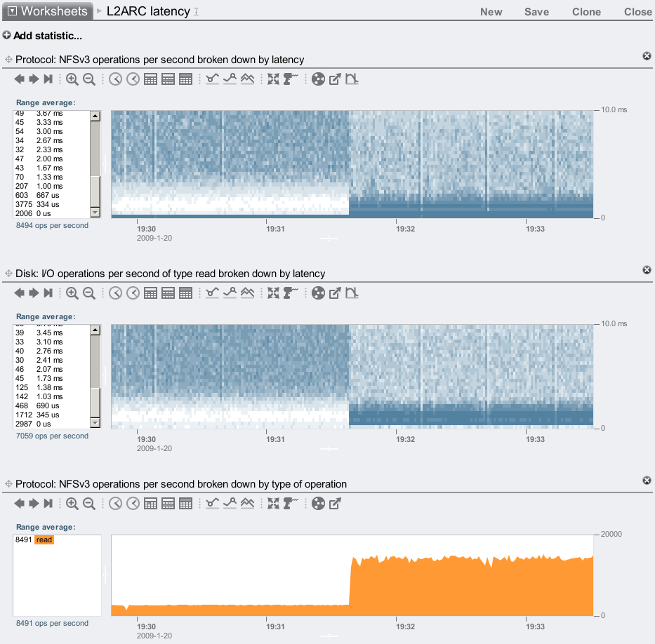Screen dimensions: 655x644
Task: Zoom out on the NFSv3 latency graph
Action: 89,79
